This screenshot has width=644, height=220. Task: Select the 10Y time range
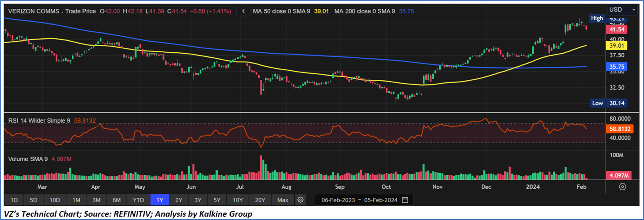click(238, 200)
